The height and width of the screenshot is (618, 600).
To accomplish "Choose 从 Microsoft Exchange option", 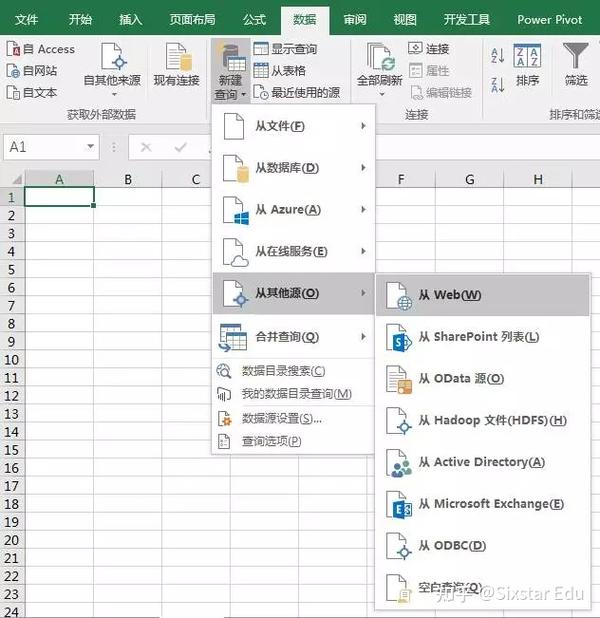I will (x=483, y=504).
